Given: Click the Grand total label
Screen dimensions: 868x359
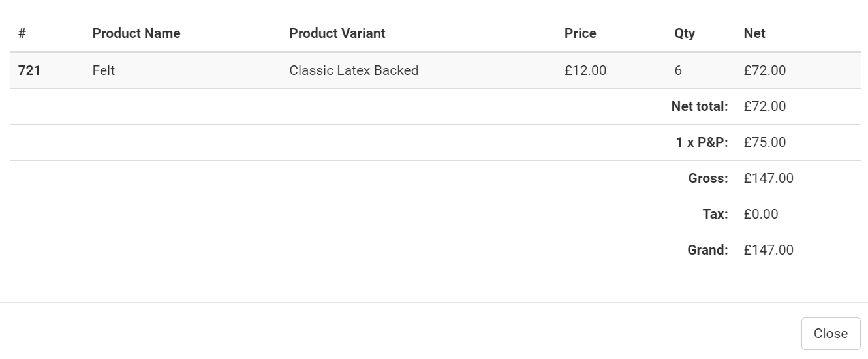Looking at the screenshot, I should 707,250.
